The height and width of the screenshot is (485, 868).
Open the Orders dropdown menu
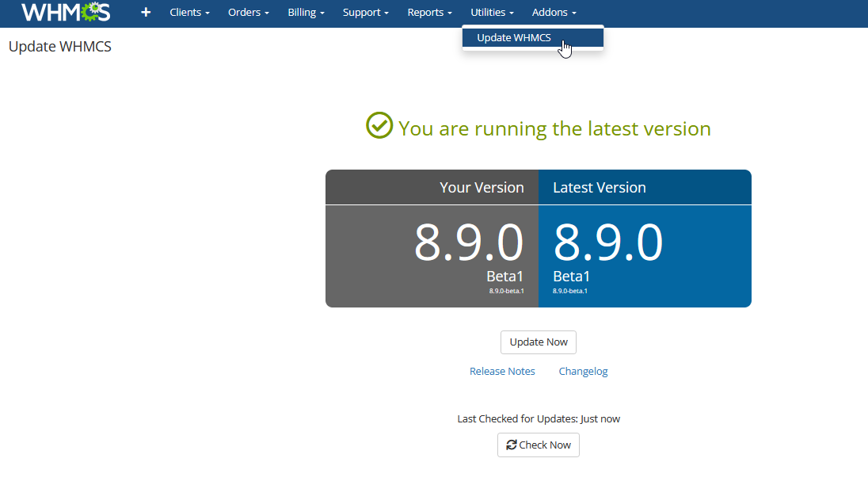click(x=249, y=12)
